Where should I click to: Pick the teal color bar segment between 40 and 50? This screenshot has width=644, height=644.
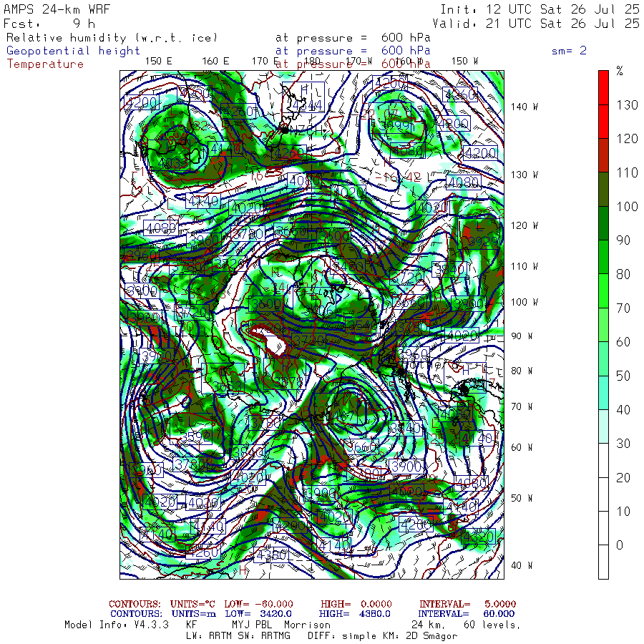point(603,393)
